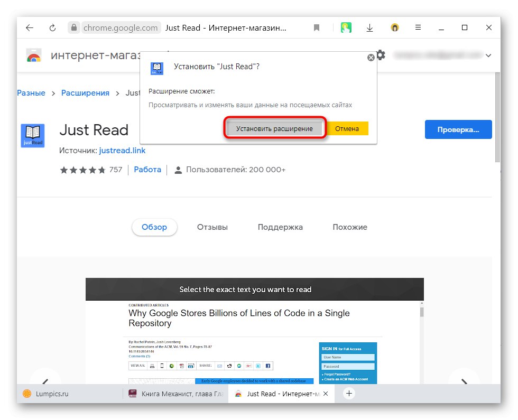Go back with the browser back arrow
The width and height of the screenshot is (518, 420).
click(x=30, y=27)
